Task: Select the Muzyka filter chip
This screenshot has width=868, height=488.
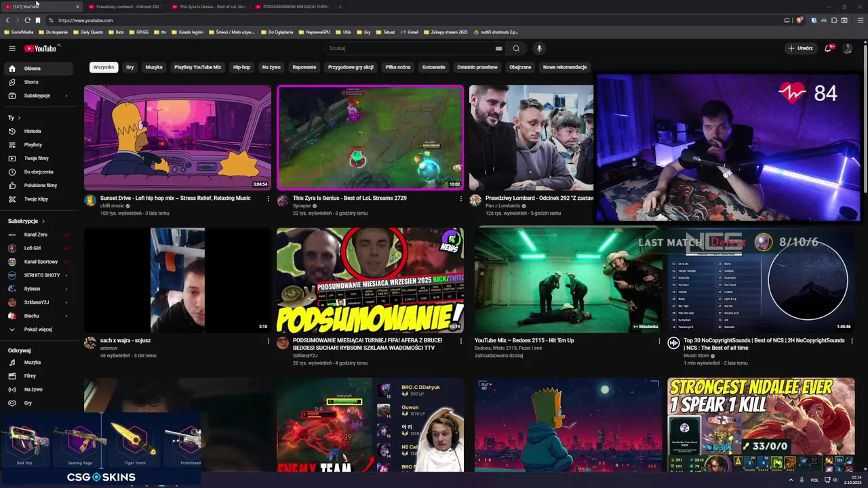Action: pos(154,67)
